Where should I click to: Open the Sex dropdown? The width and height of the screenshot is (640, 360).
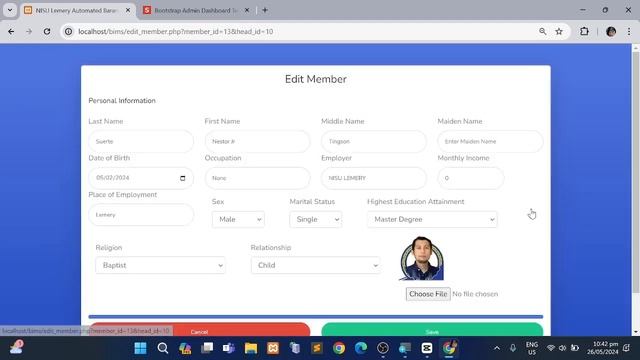tap(238, 219)
